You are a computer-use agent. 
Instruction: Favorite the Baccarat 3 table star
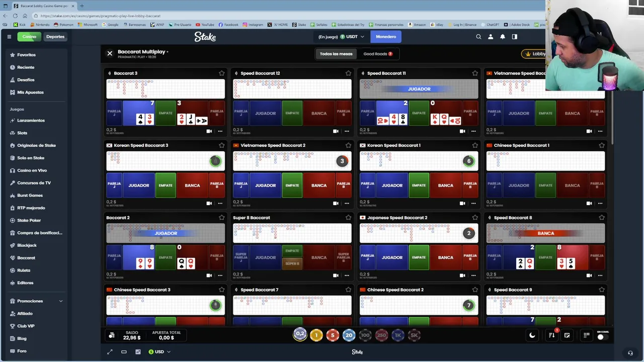coord(221,73)
